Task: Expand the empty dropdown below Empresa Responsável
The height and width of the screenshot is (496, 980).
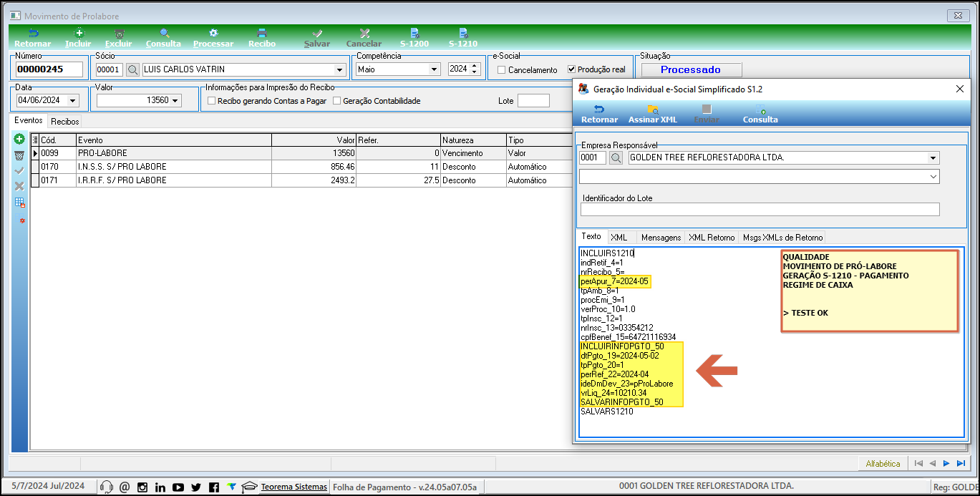Action: [x=933, y=176]
